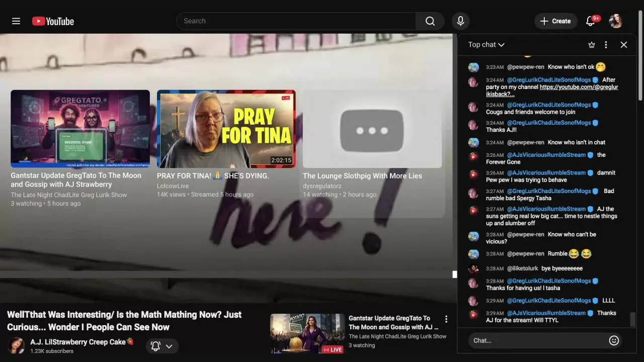Expand Top chat mode dropdown
Image resolution: width=644 pixels, height=362 pixels.
pos(486,45)
